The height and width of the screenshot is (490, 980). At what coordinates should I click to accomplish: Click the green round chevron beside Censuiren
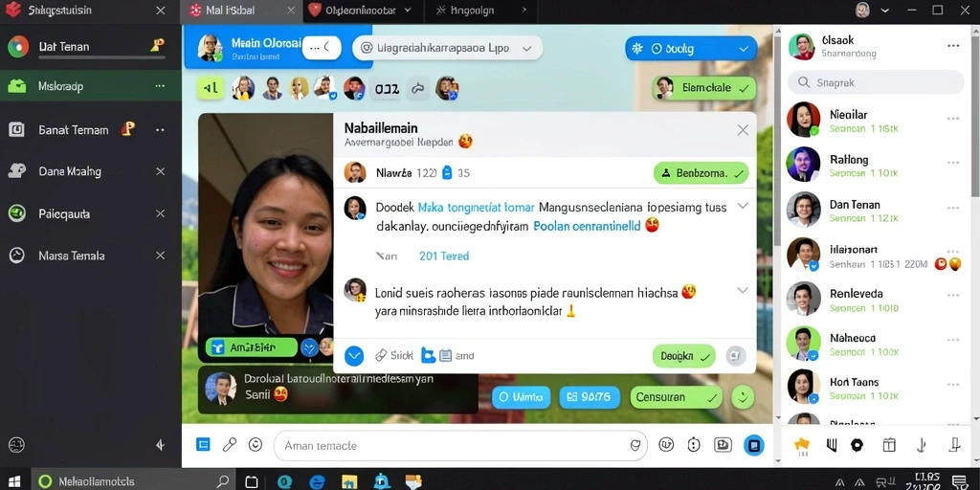coord(743,397)
